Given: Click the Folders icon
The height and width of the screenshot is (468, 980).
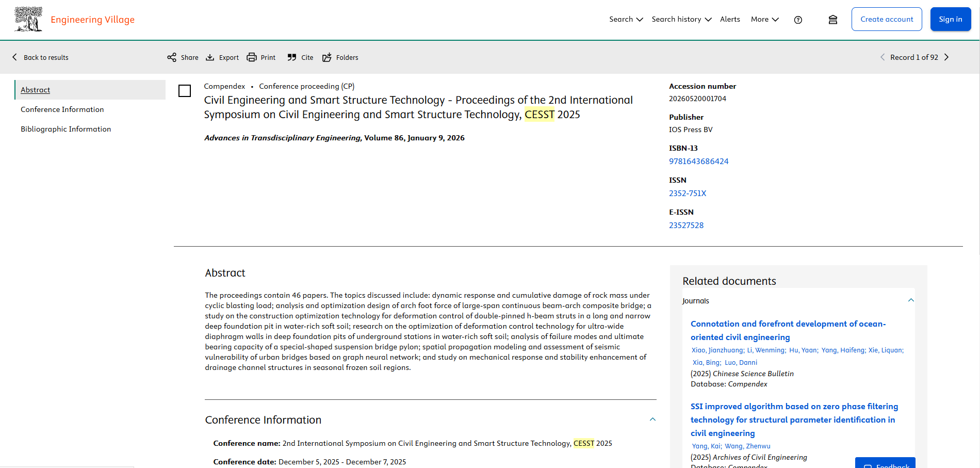Looking at the screenshot, I should pyautogui.click(x=327, y=57).
